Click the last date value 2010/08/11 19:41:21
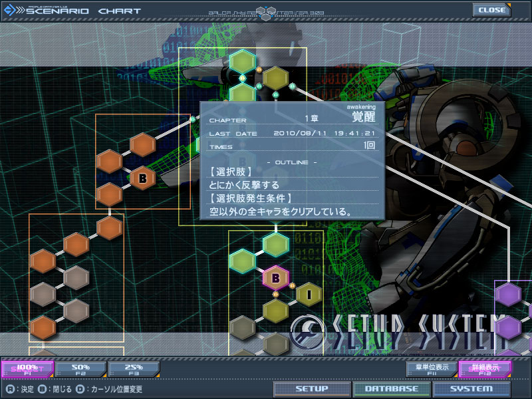This screenshot has height=399, width=532. coord(324,133)
